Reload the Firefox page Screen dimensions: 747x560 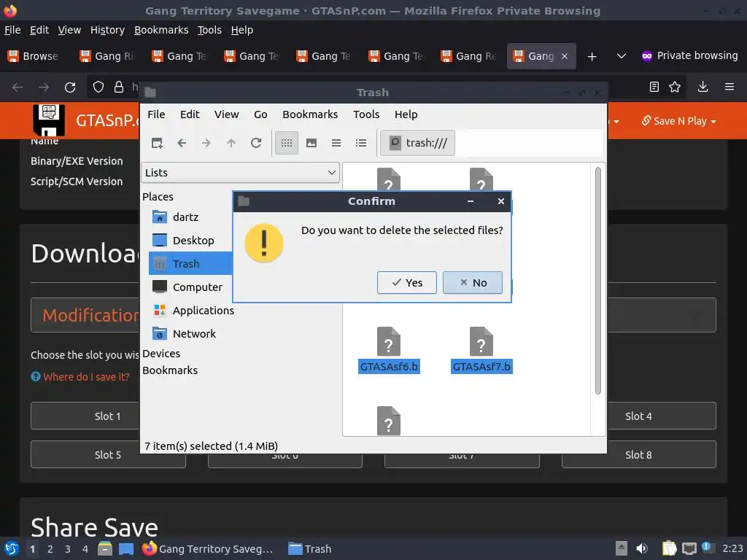[70, 87]
